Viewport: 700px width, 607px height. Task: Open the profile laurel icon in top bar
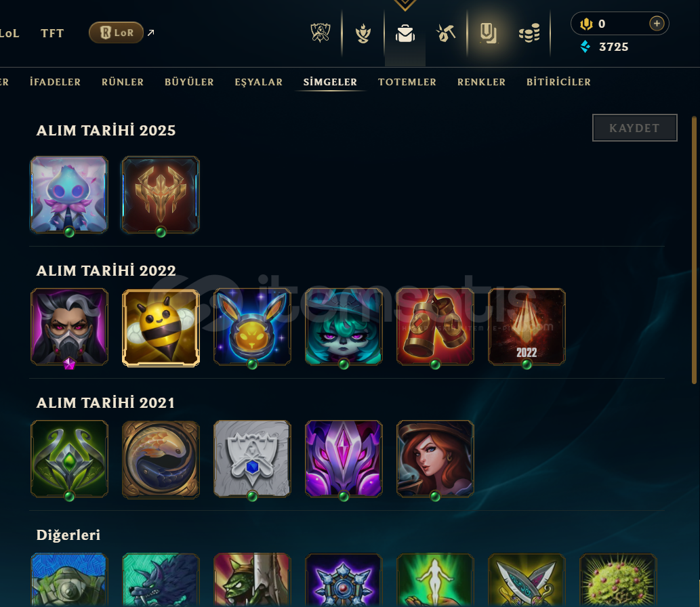point(363,33)
